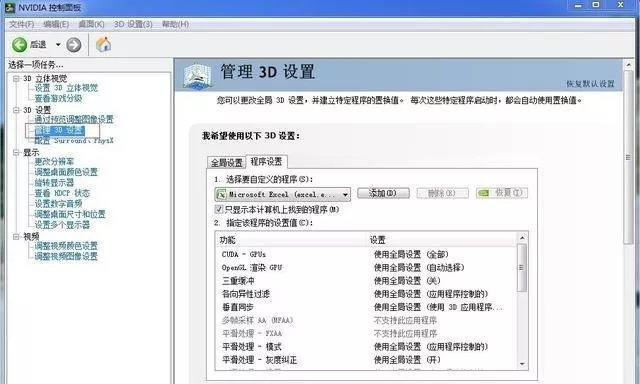Open 更改分辨率 link

[54, 162]
